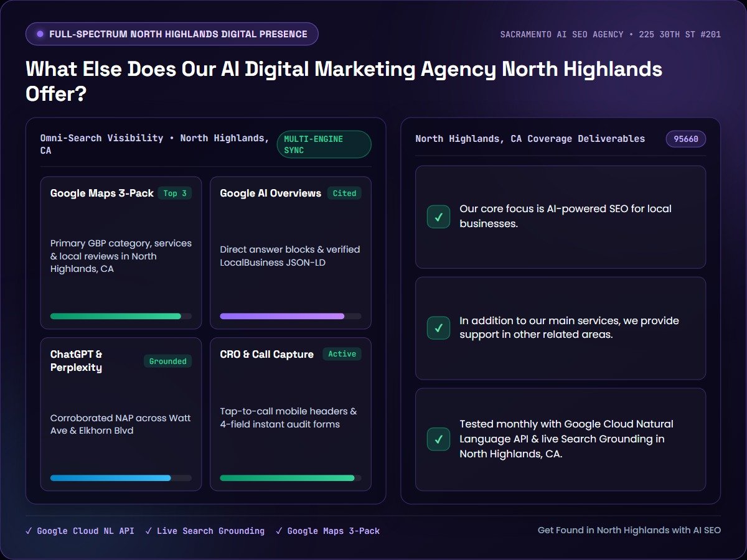
Task: Click the purple dot in the top badge
Action: tap(40, 34)
